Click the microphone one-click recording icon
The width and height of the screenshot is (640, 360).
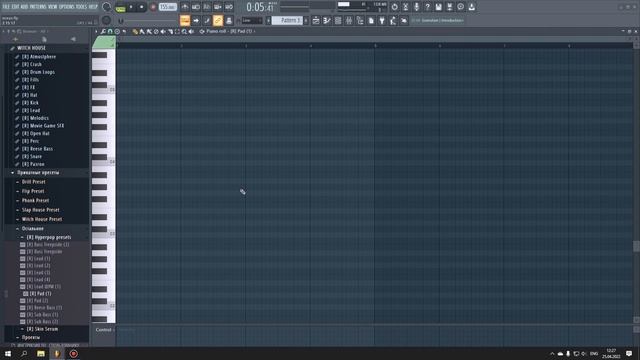416,7
